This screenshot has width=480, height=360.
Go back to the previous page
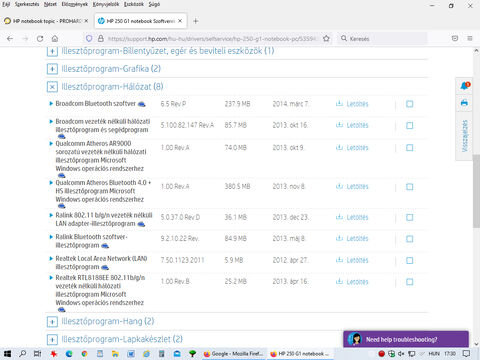point(10,39)
